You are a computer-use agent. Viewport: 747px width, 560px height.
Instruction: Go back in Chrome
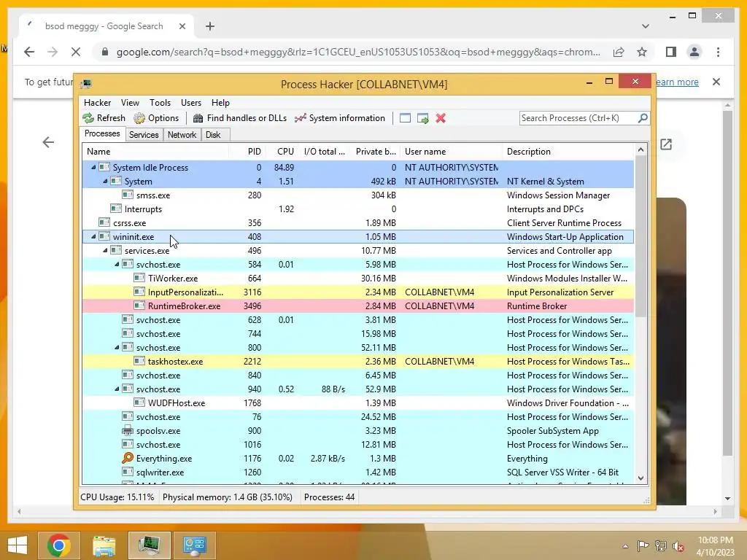point(29,52)
